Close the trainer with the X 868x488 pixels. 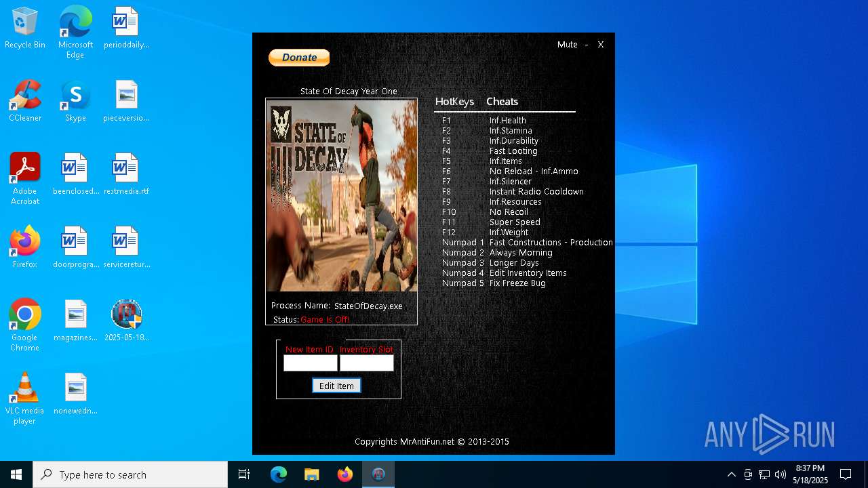[x=601, y=45]
